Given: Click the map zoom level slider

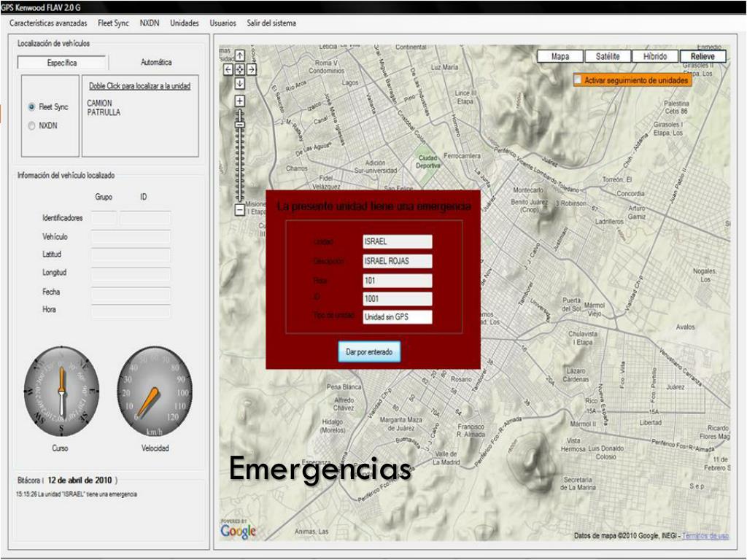Looking at the screenshot, I should [239, 125].
